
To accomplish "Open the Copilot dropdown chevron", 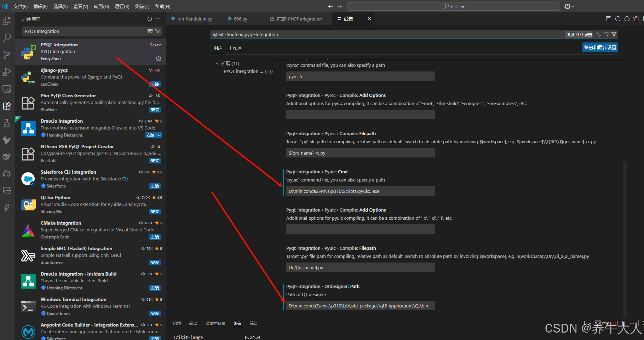I will [x=573, y=6].
